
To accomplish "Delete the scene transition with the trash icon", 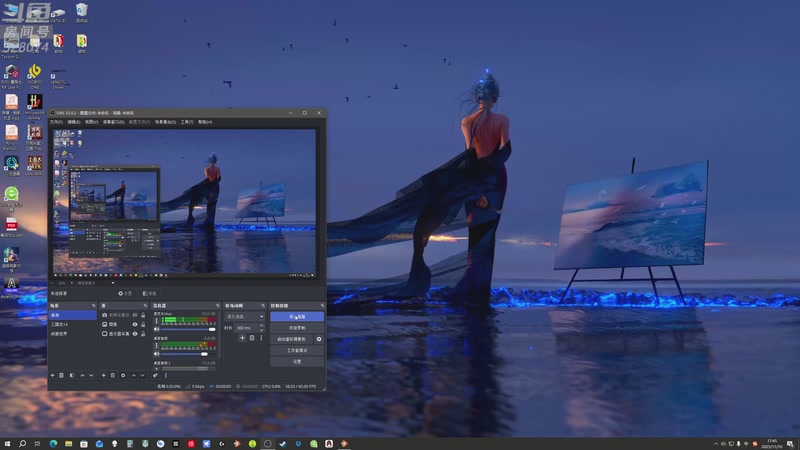I will click(x=252, y=338).
